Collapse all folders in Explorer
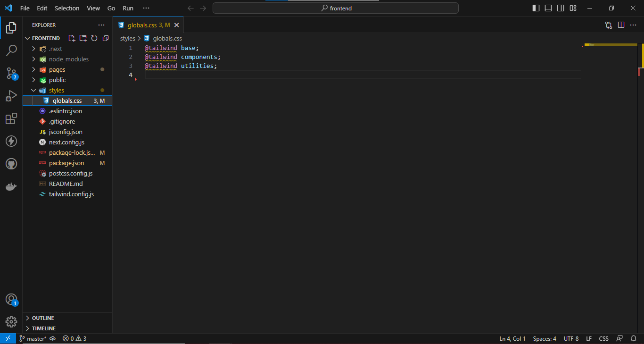 (106, 38)
